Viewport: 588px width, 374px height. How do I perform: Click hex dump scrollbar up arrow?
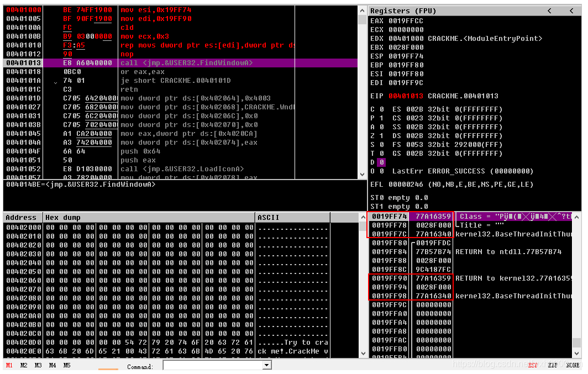point(363,217)
